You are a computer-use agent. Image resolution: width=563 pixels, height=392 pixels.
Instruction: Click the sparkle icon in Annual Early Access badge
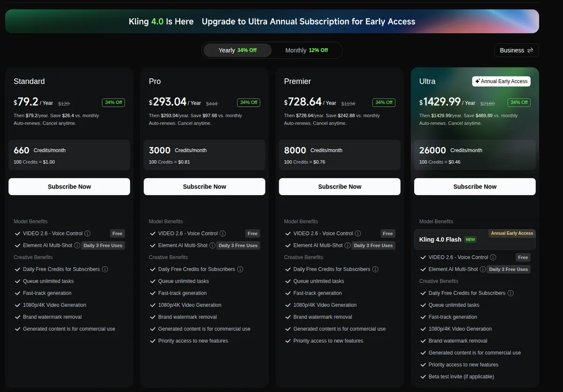[x=478, y=81]
